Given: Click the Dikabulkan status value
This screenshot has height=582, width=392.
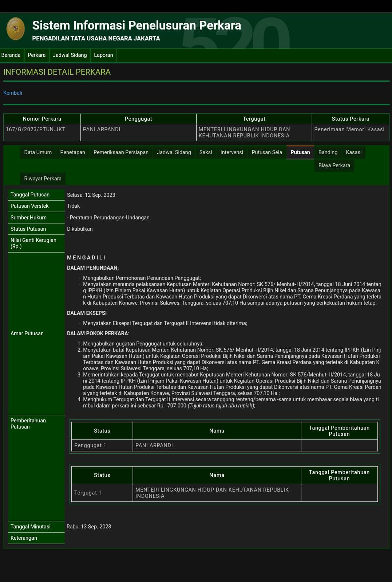Looking at the screenshot, I should 80,229.
